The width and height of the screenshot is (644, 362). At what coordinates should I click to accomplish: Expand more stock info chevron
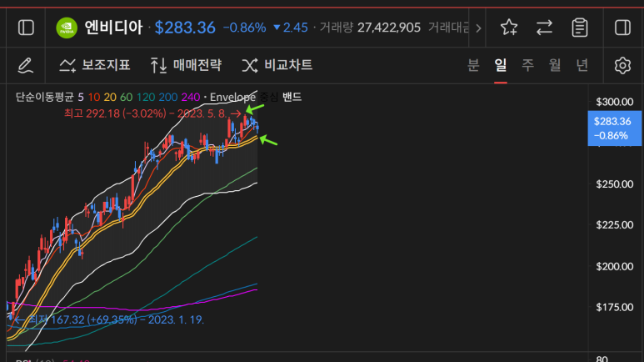pos(478,28)
